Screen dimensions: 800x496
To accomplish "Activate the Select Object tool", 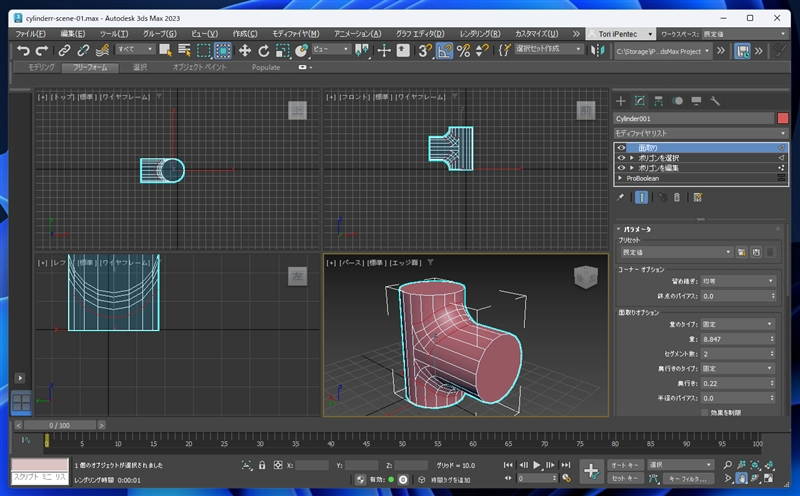I will 165,50.
